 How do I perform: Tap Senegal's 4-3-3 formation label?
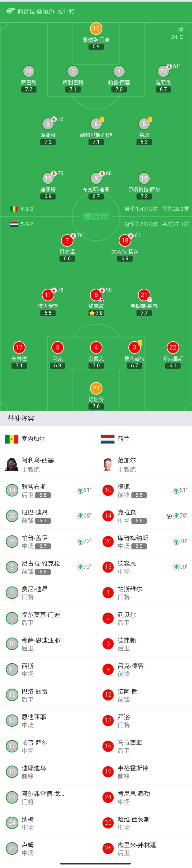pyautogui.click(x=27, y=209)
